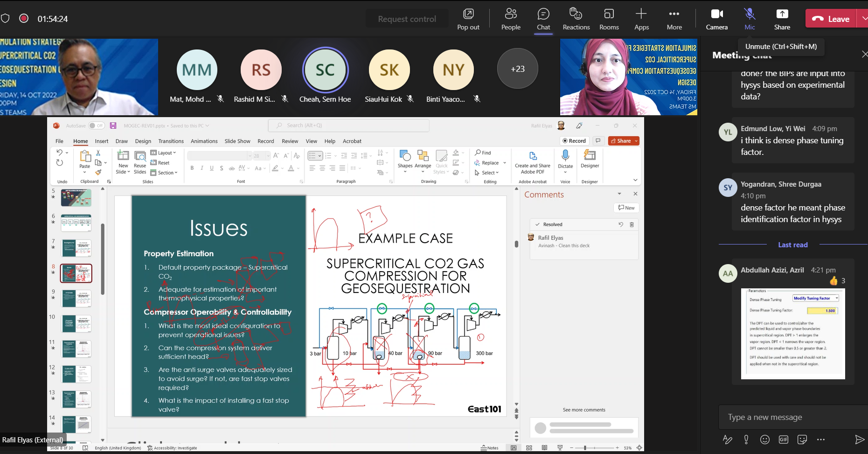Click the recording indicator icon
Image resolution: width=868 pixels, height=454 pixels.
pyautogui.click(x=24, y=19)
